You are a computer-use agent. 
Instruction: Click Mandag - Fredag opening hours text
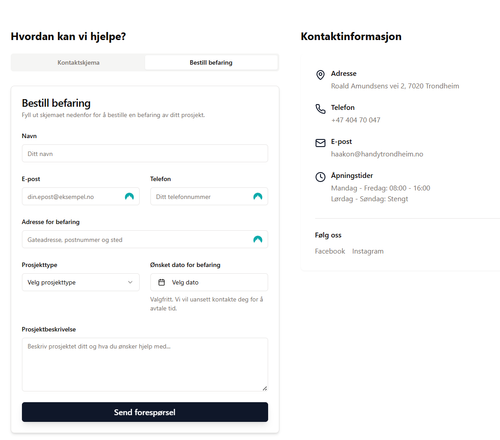tap(380, 188)
